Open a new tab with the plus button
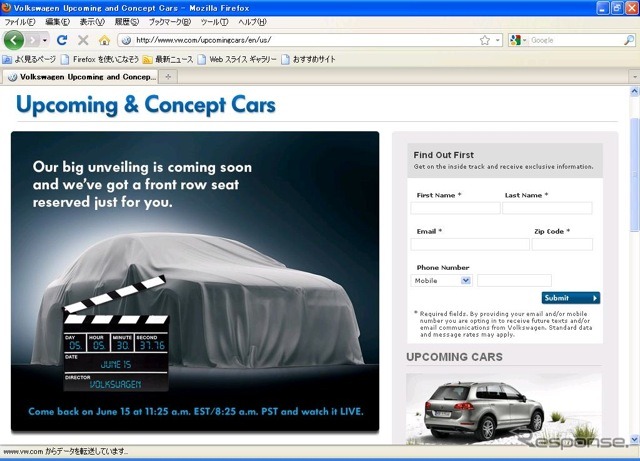The image size is (640, 461). point(168,77)
